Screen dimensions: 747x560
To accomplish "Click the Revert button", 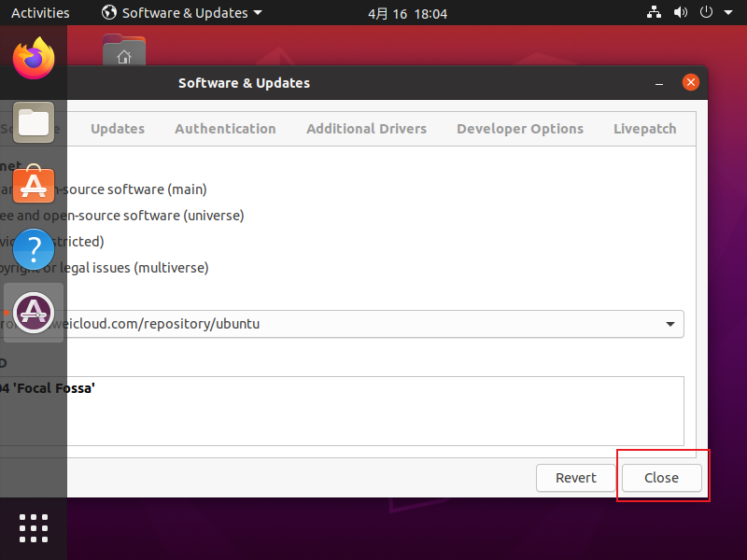I will [x=575, y=478].
